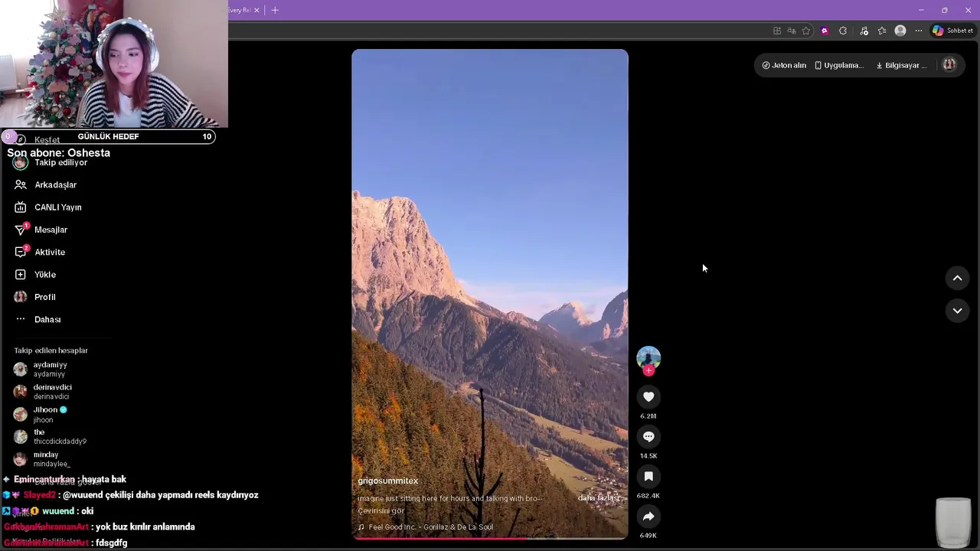Open the browser extensions puzzle icon
Screen dimensions: 980x551
[843, 31]
